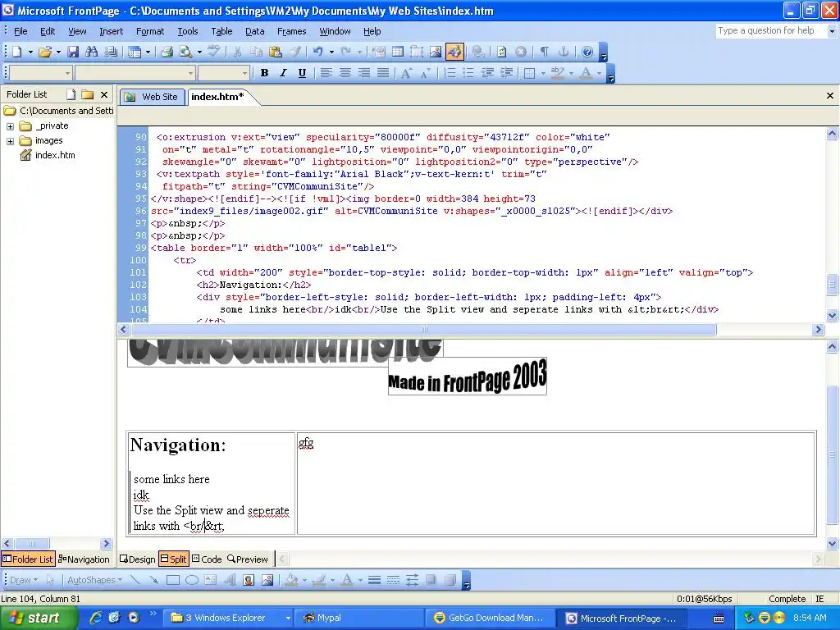Expand the images folder
The width and height of the screenshot is (840, 630).
coord(10,141)
